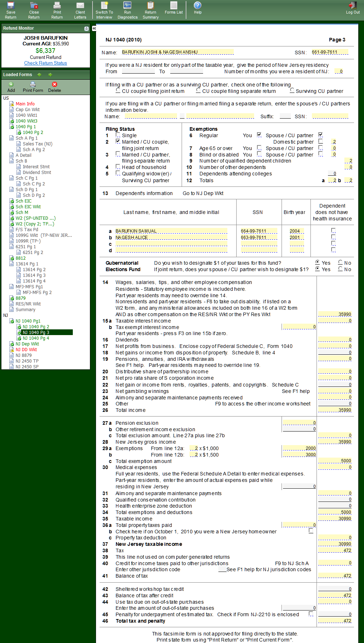Select No for Gubernatorial Elections Fund
Screen dimensions: 364x643
pos(340,263)
